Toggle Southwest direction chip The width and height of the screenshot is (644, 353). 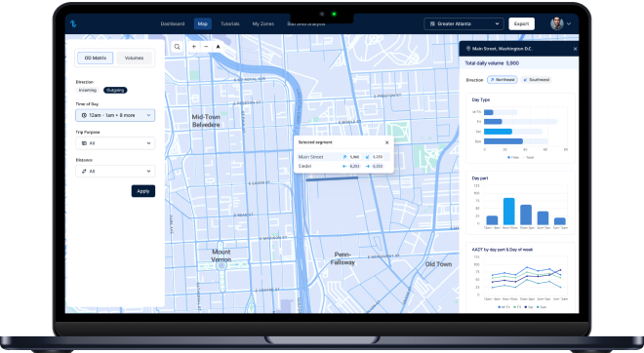click(536, 80)
